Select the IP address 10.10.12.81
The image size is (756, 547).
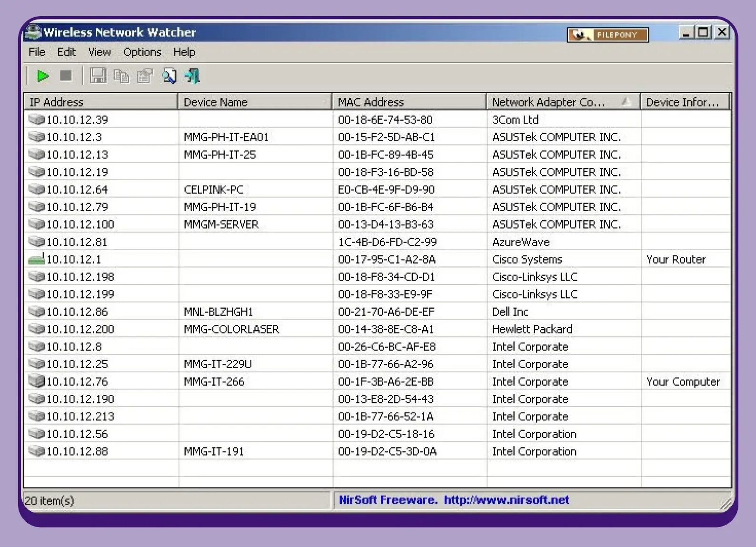(x=77, y=242)
